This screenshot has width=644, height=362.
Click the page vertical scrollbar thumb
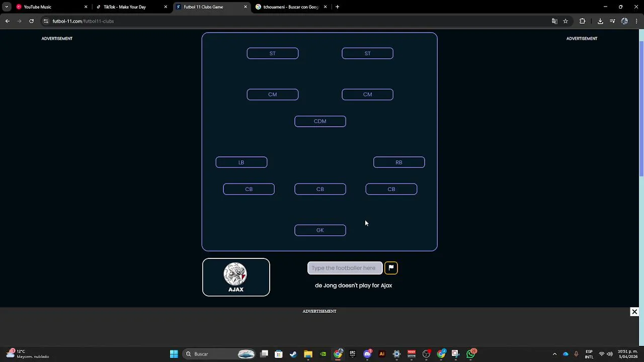(x=641, y=108)
